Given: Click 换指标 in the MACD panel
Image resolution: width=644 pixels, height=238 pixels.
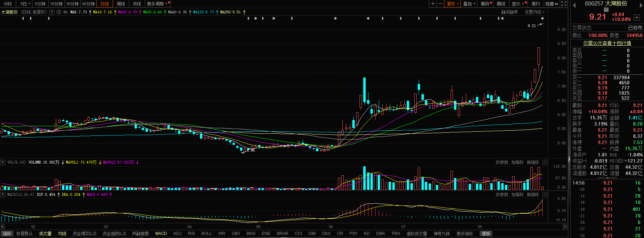Looking at the screenshot, I should [x=533, y=194].
